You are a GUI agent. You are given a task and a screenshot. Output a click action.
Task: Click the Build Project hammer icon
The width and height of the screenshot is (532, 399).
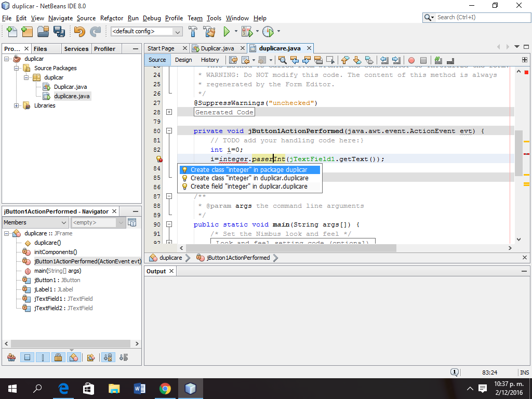pyautogui.click(x=193, y=32)
